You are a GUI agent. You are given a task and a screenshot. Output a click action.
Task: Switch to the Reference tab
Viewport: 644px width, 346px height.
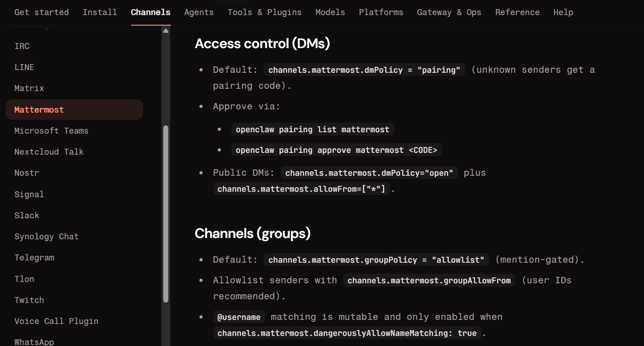click(517, 12)
